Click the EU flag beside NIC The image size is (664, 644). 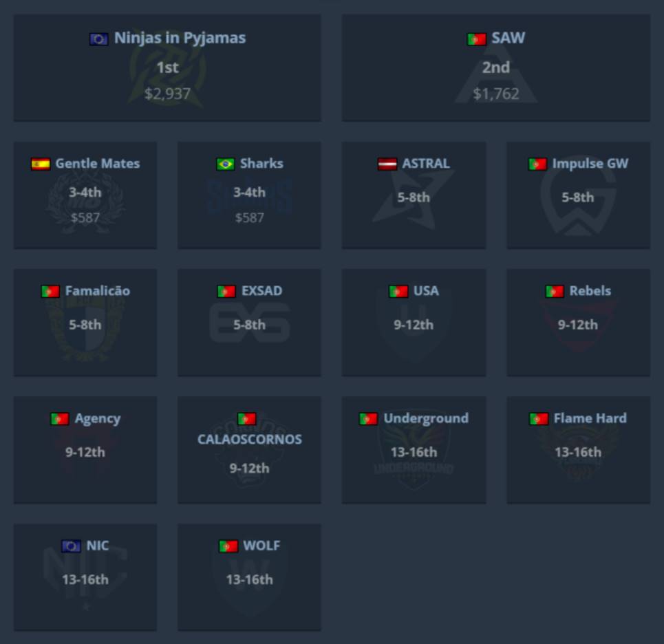tap(71, 546)
